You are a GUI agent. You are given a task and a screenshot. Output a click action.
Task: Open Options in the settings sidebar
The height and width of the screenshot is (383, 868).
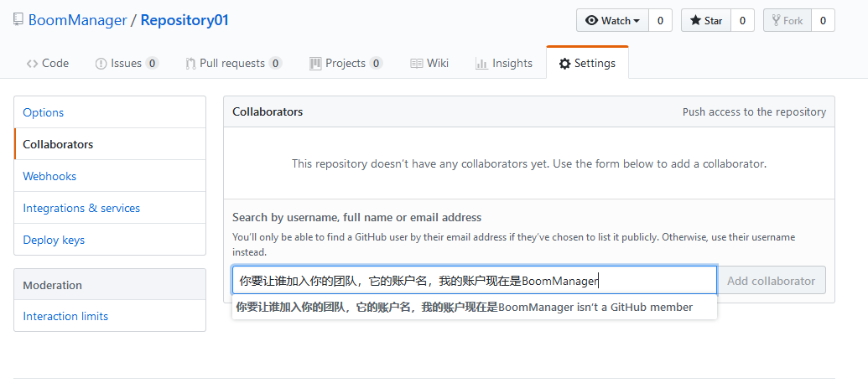[110, 112]
